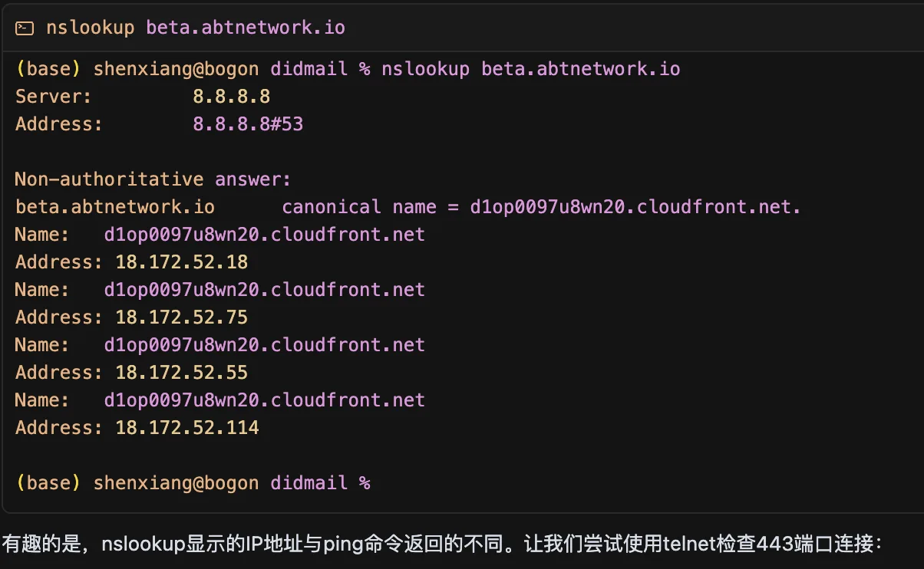The width and height of the screenshot is (924, 569).
Task: Click the Non-authoritative answer line
Action: 153,179
